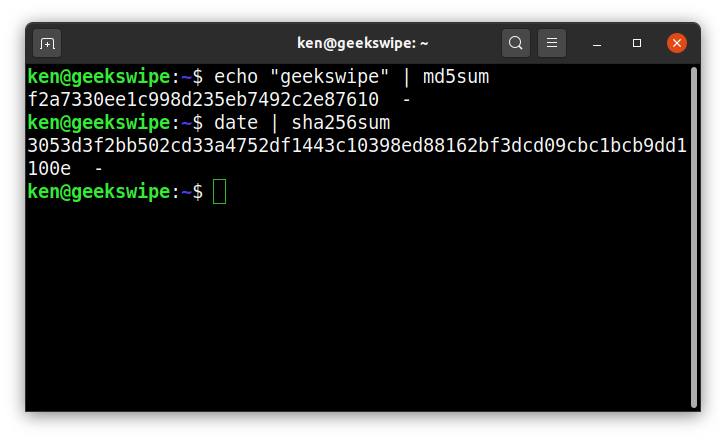Click the date command text

pos(236,123)
